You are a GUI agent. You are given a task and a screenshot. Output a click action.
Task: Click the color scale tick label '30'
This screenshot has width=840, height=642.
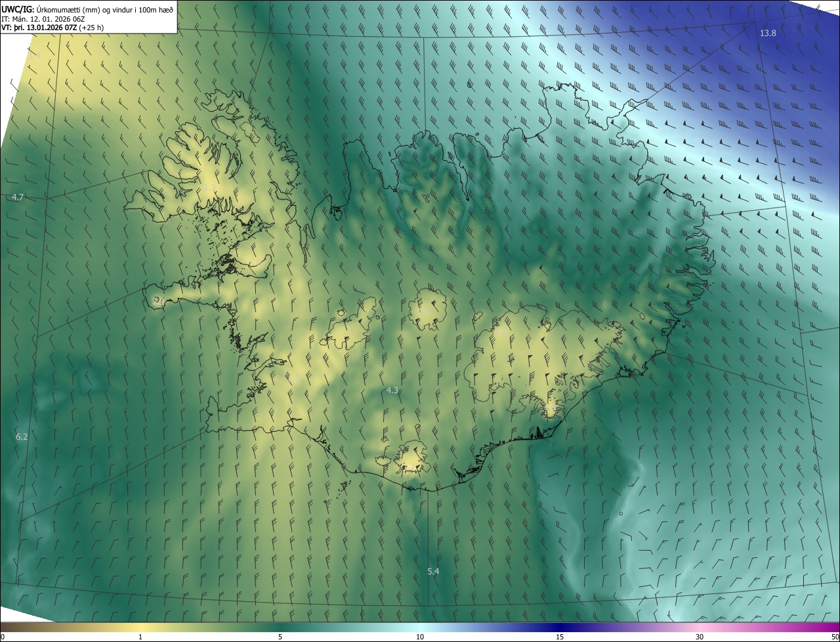pos(700,637)
